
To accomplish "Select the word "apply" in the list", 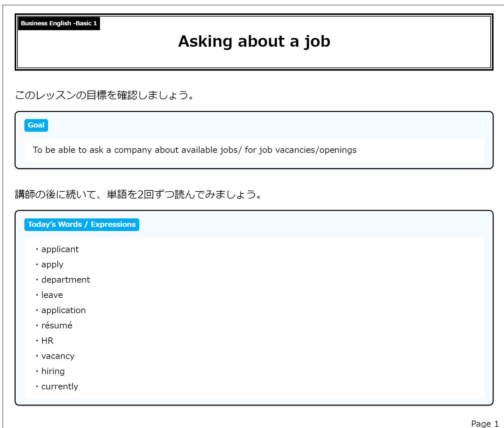I will coord(52,264).
